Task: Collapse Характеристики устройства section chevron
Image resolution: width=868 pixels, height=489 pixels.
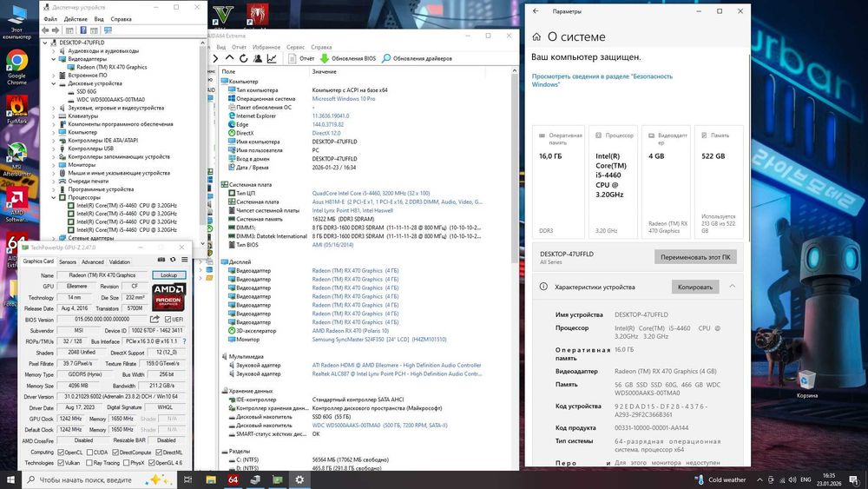Action: tap(733, 287)
